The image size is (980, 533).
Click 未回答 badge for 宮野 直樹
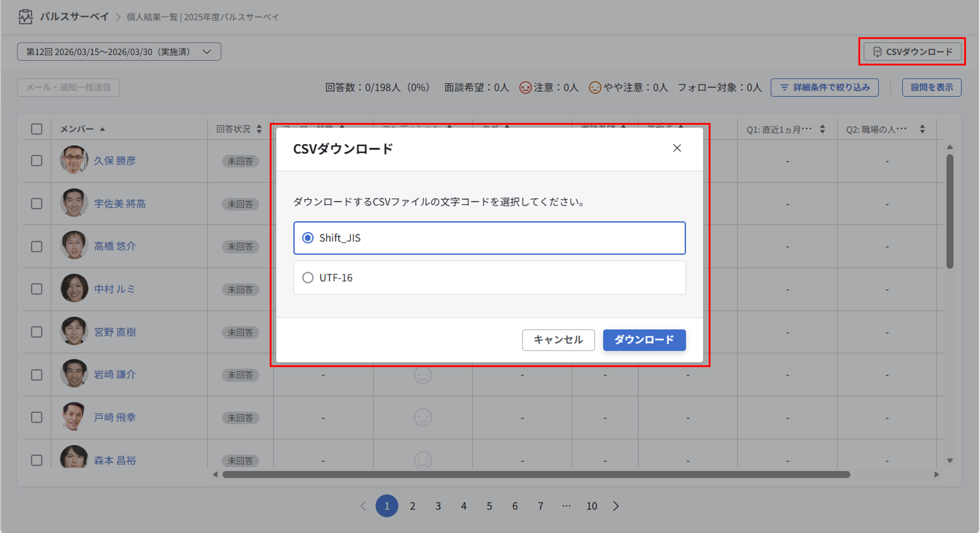click(x=241, y=333)
